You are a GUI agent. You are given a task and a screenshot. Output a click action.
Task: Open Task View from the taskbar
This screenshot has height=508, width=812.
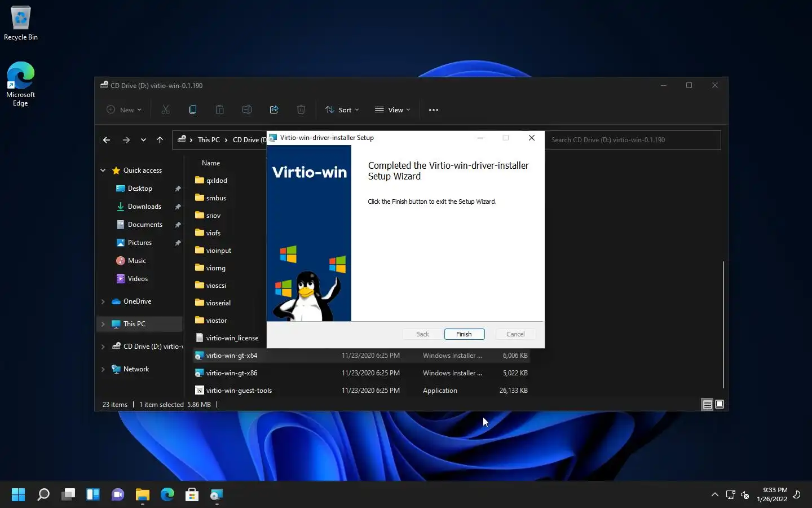(68, 495)
